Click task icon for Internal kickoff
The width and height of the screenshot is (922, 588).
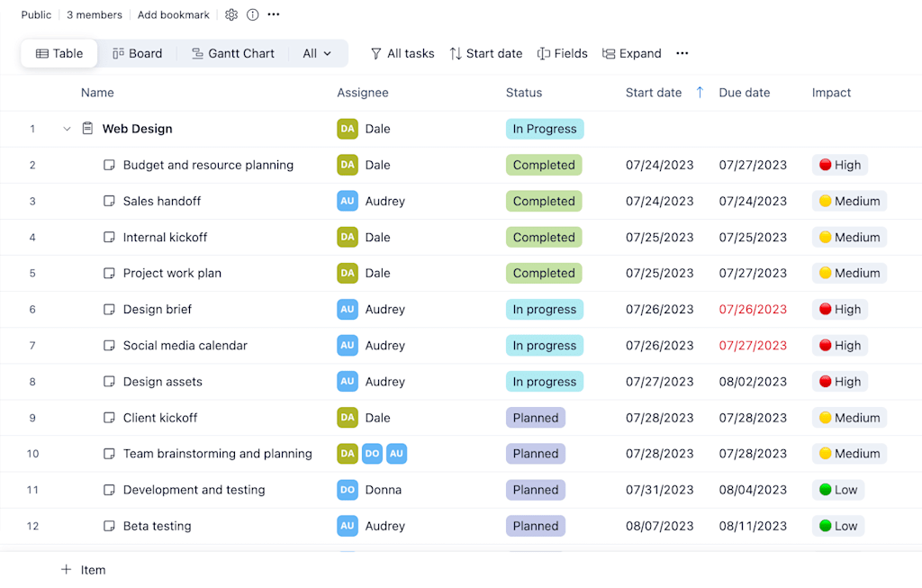(x=109, y=237)
